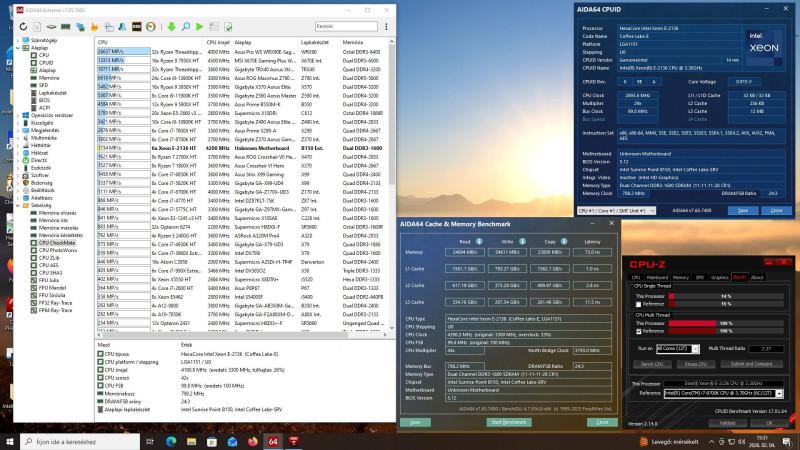The height and width of the screenshot is (450, 800).
Task: Select FPU Julia benchmark in the tree
Action: pos(49,280)
